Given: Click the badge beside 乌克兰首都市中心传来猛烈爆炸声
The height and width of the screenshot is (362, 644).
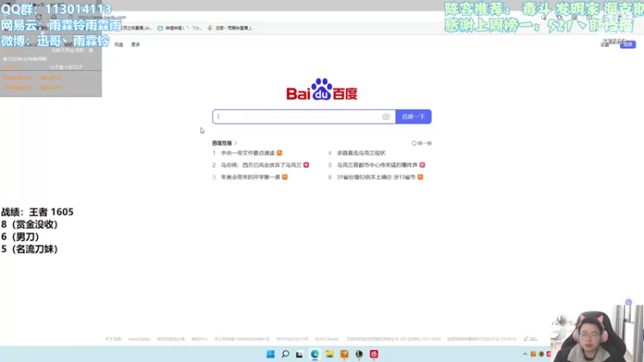Looking at the screenshot, I should click(422, 165).
